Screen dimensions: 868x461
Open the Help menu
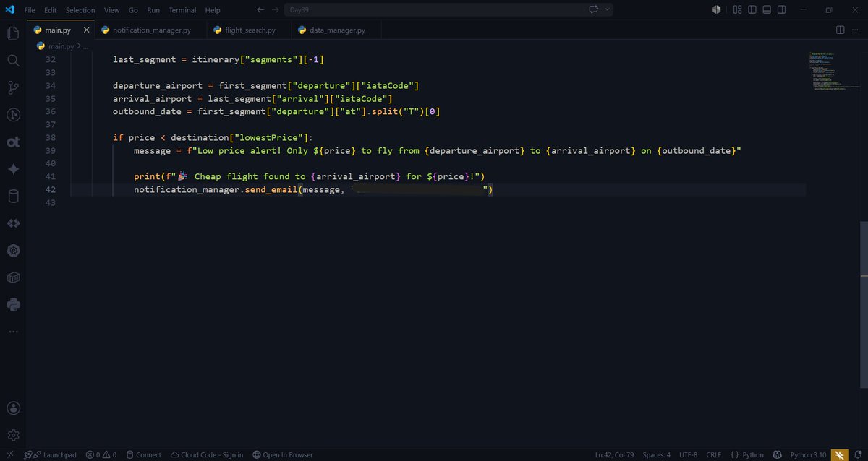click(213, 10)
